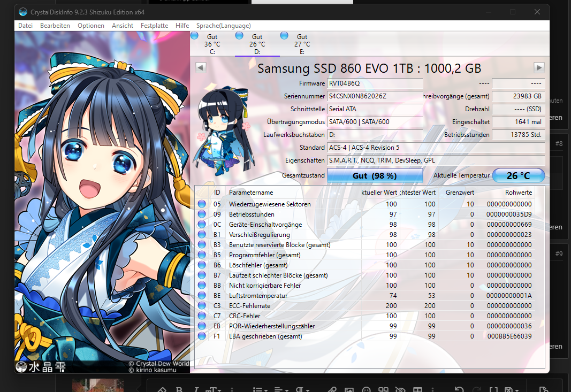
Task: Click status orb of Laufzeit schlechter Blöcke row
Action: click(202, 275)
